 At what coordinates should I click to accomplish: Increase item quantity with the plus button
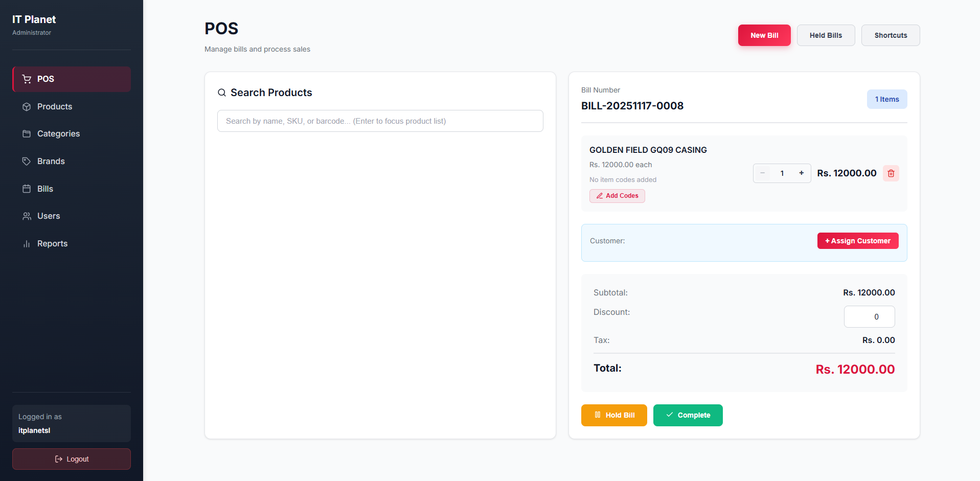coord(801,173)
